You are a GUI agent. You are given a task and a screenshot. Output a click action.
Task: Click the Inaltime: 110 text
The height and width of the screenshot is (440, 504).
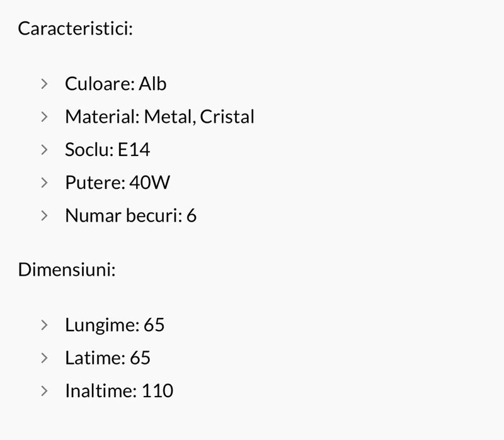point(118,391)
